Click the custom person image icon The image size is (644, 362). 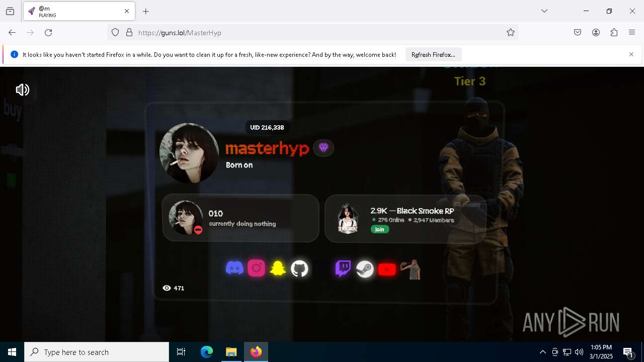click(x=411, y=269)
